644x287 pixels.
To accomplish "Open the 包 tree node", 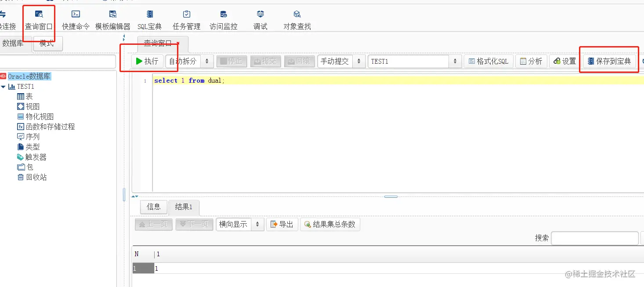I will [x=25, y=167].
